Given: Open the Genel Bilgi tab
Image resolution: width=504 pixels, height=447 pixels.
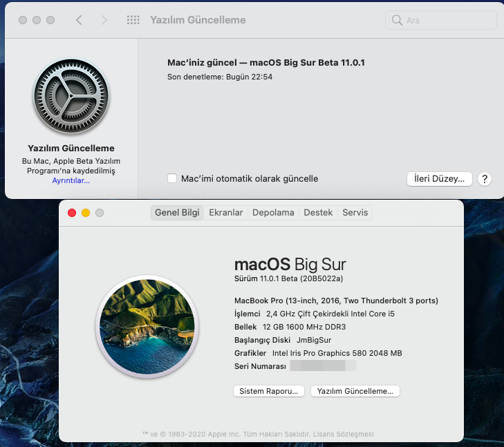Looking at the screenshot, I should (177, 213).
